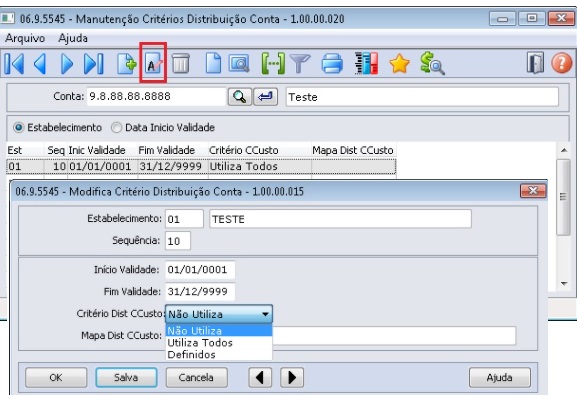
Task: Open the funnel filter icon
Action: (300, 64)
